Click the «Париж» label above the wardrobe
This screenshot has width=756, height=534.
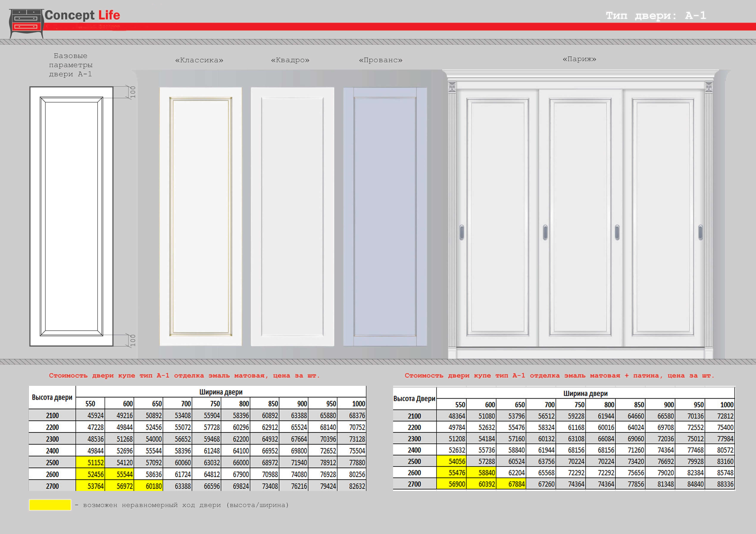(x=579, y=59)
